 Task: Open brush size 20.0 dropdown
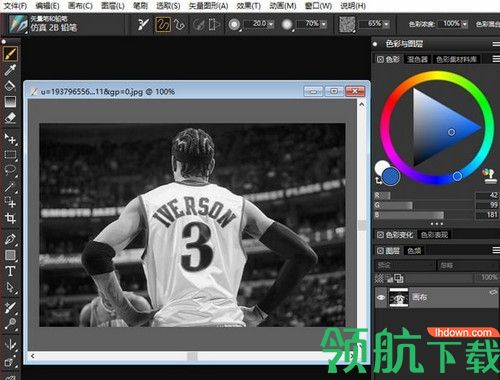(x=271, y=24)
